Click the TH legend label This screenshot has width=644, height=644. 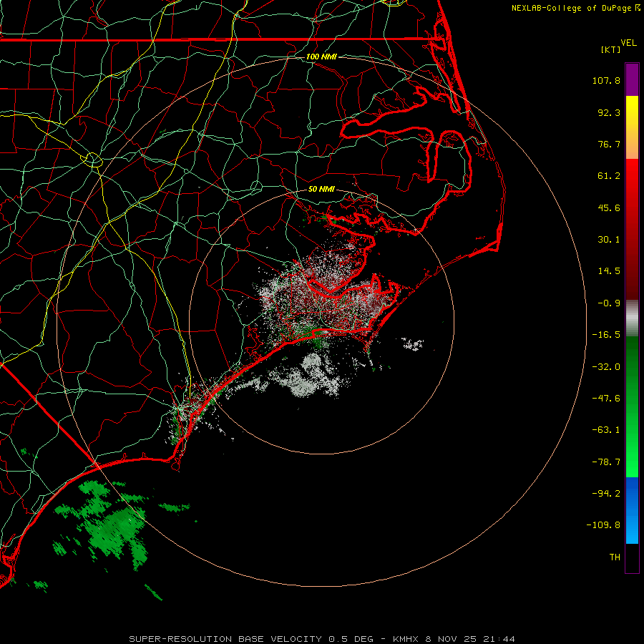pos(615,557)
